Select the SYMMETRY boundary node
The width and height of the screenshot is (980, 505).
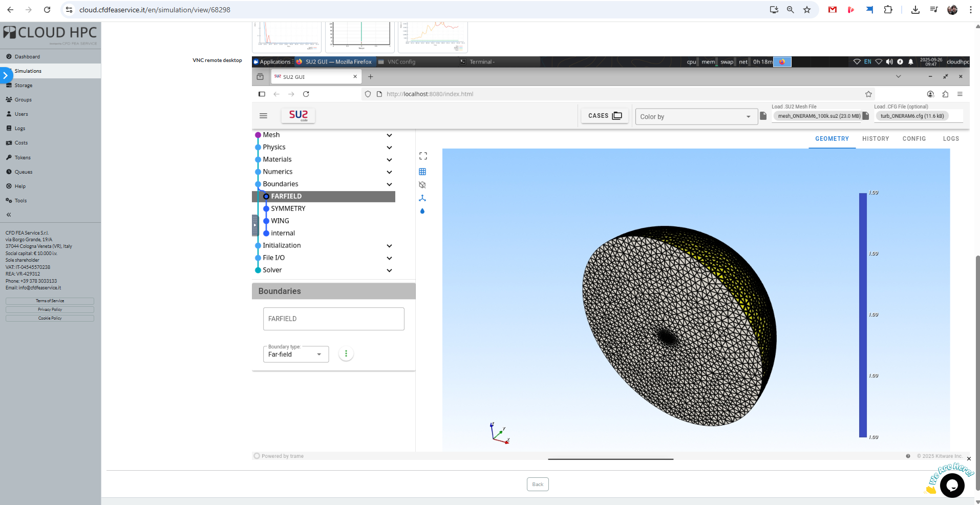287,208
